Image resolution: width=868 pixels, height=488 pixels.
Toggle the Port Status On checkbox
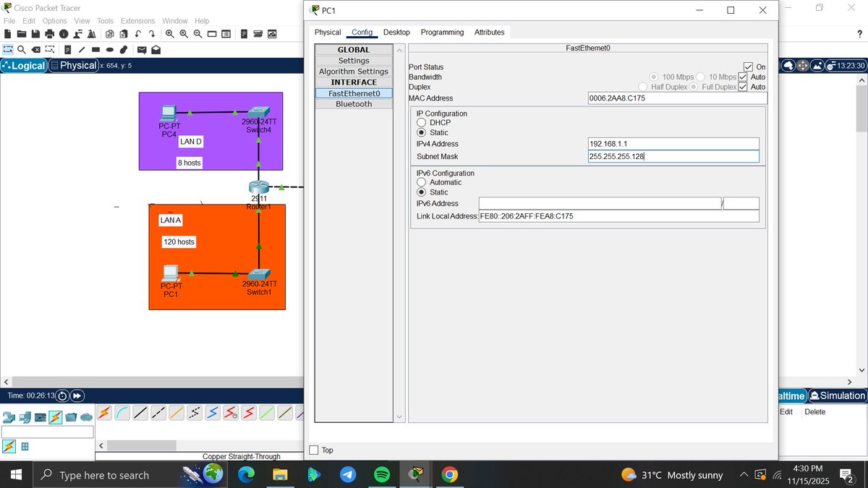pos(748,67)
